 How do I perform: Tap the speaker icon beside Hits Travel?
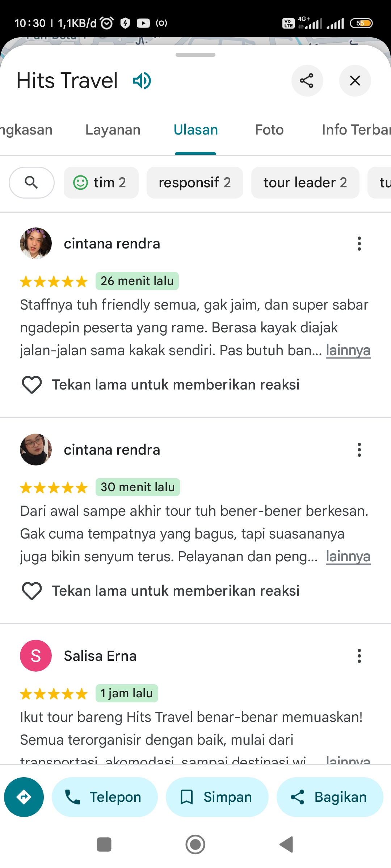tap(142, 81)
